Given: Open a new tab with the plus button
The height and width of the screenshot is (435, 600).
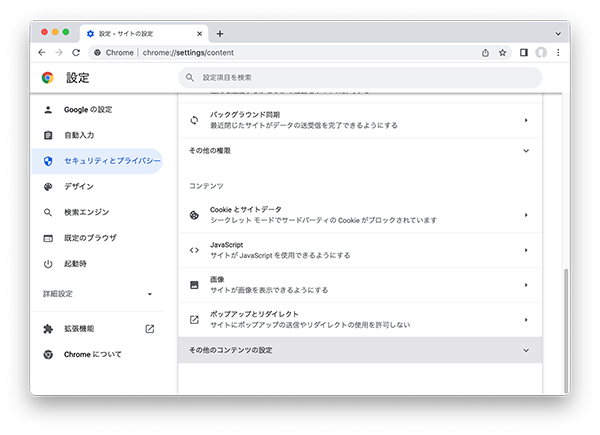Looking at the screenshot, I should (x=220, y=33).
